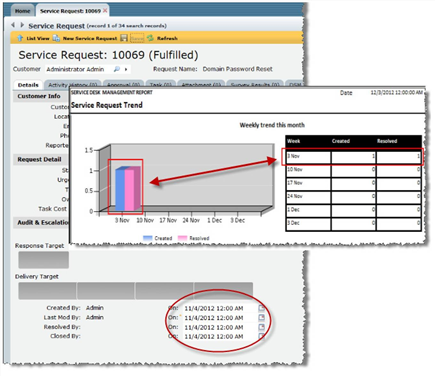Collapse the Customer Info section header
The height and width of the screenshot is (376, 435).
point(41,96)
